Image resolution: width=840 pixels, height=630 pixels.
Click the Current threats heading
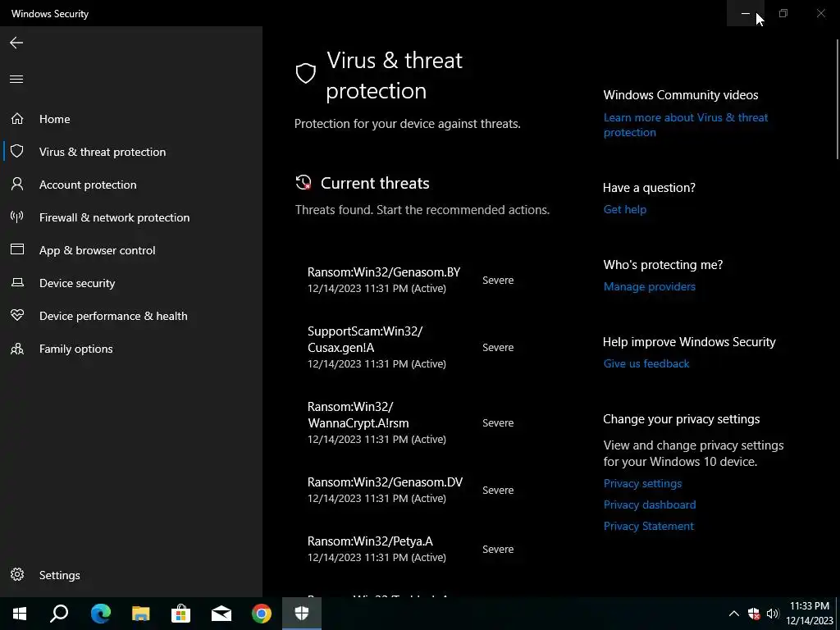coord(375,183)
